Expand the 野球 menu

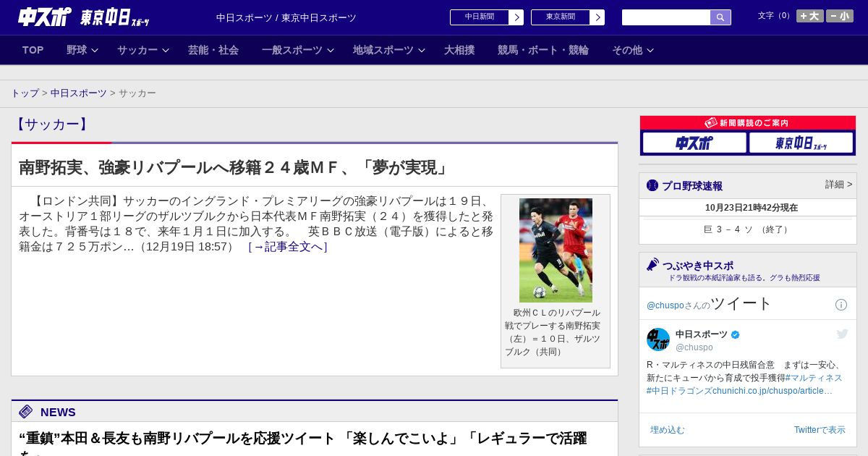point(82,50)
